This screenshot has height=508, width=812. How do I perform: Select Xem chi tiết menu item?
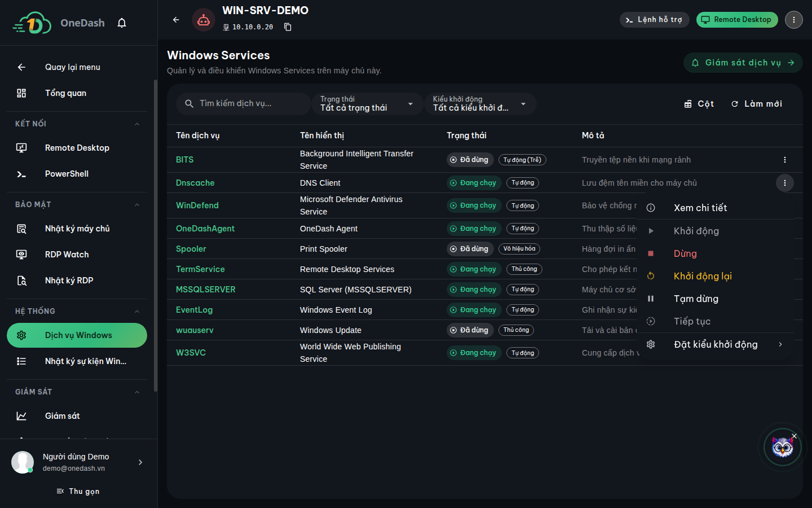pyautogui.click(x=715, y=208)
